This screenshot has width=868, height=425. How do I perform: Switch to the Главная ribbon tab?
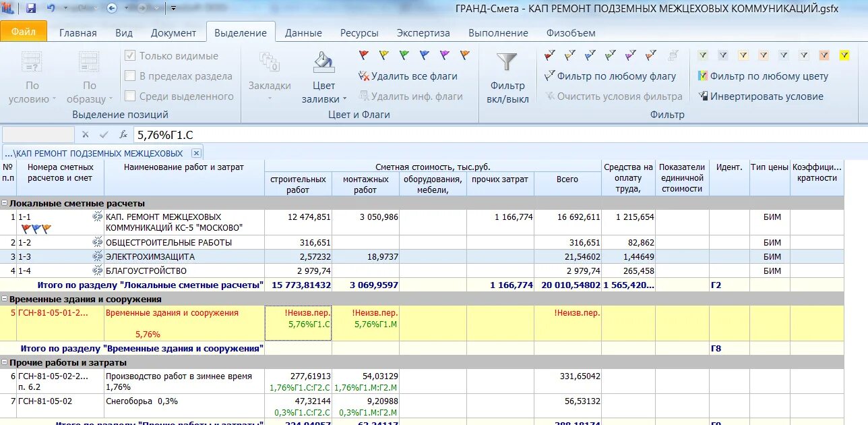coord(78,32)
